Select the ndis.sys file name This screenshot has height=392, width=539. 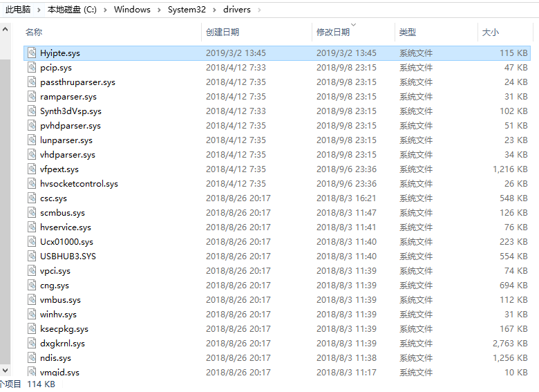click(56, 357)
